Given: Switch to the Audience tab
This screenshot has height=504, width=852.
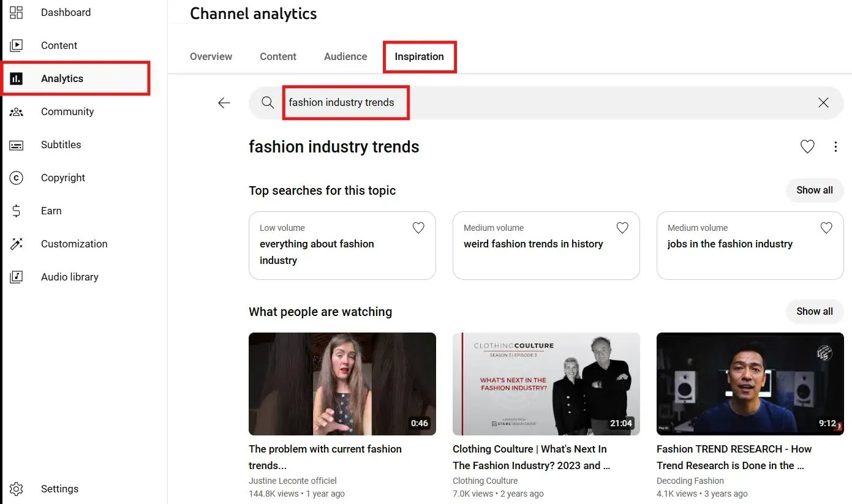Looking at the screenshot, I should [345, 56].
